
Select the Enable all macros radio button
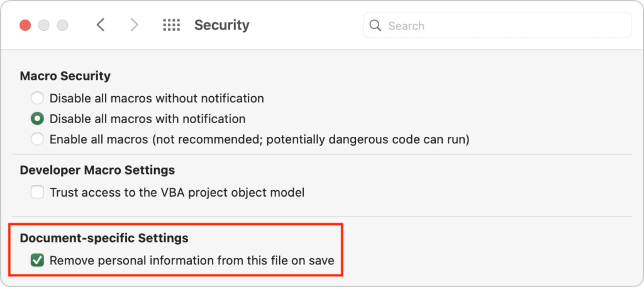[x=38, y=139]
